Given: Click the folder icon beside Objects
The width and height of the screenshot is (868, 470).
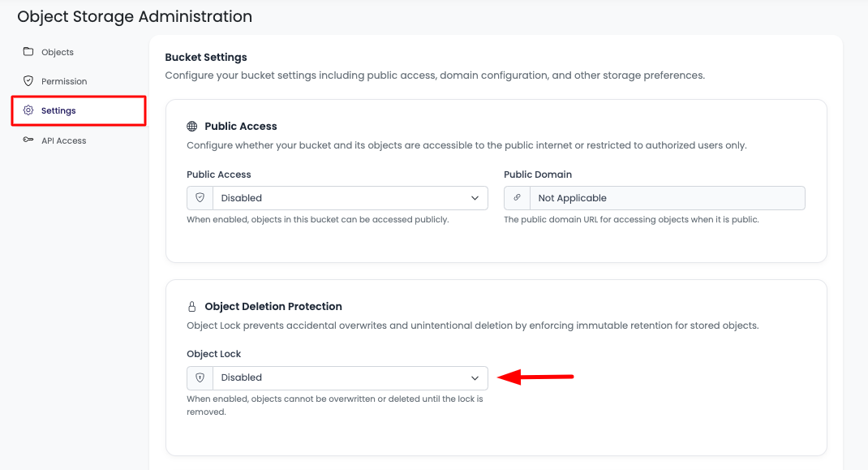Looking at the screenshot, I should pos(28,51).
